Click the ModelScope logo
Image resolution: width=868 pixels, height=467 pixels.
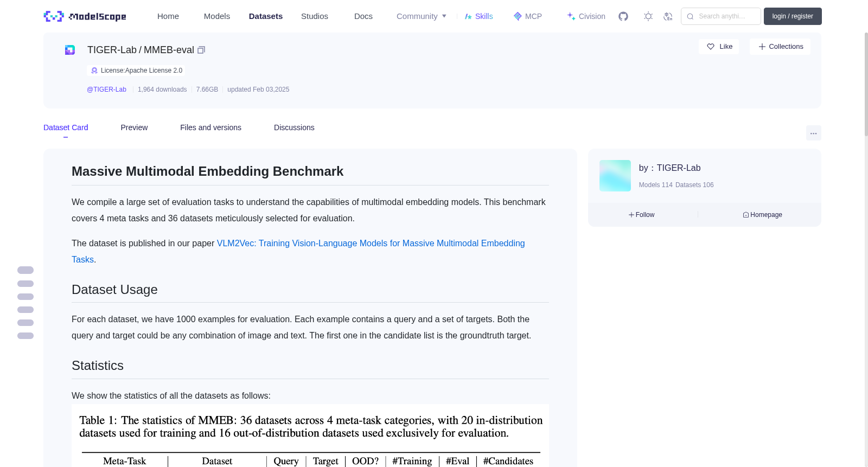pyautogui.click(x=85, y=16)
